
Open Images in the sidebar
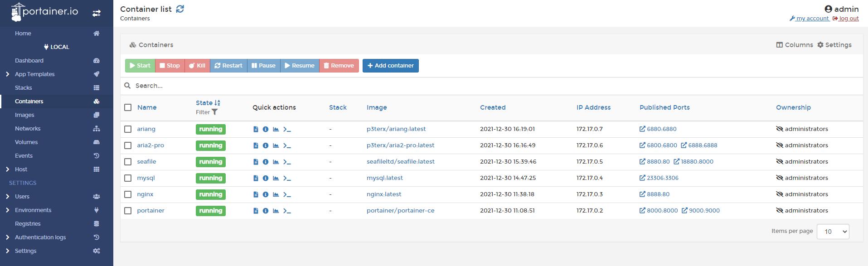(24, 115)
